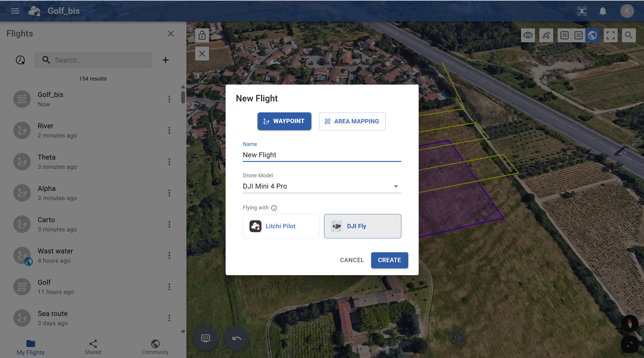Open the notifications bell
Viewport: 644px width, 358px height.
point(603,11)
